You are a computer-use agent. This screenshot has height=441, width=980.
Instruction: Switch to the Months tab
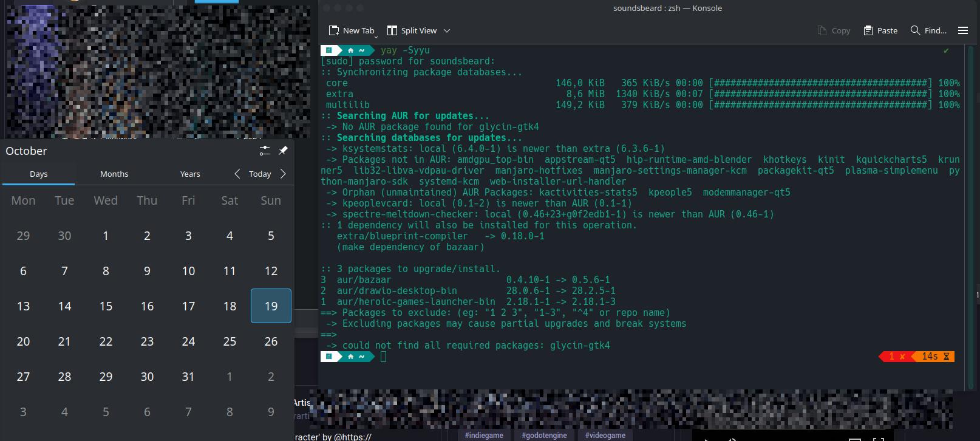[x=114, y=174]
